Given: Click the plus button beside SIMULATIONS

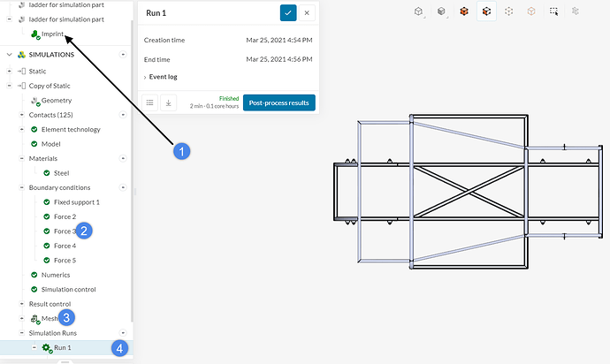Looking at the screenshot, I should 123,55.
